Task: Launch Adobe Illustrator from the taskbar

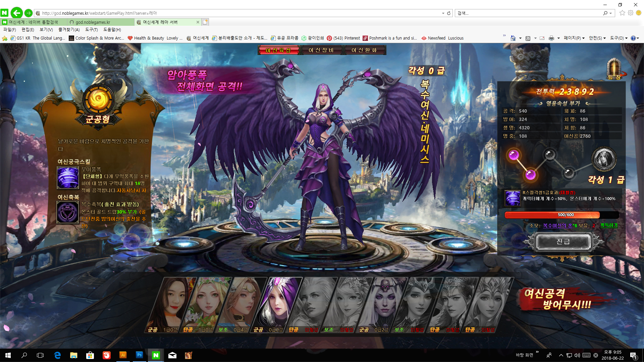Action: tap(123, 355)
